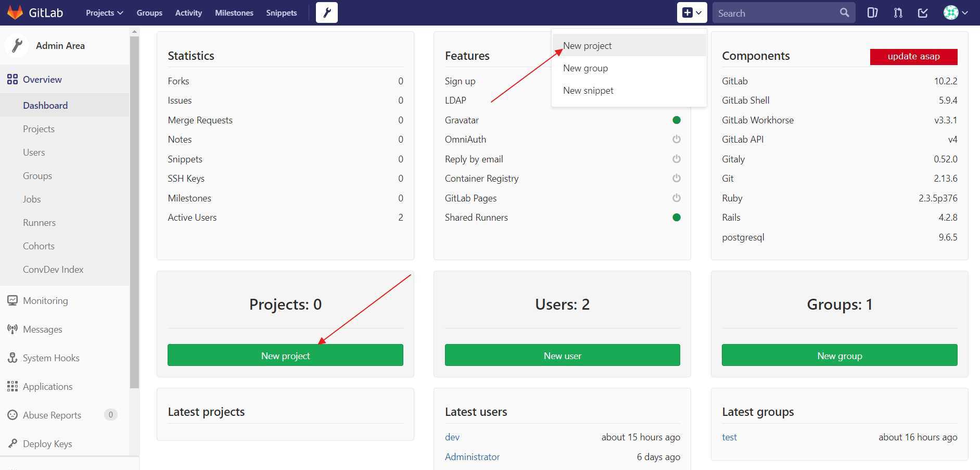Viewport: 980px width, 470px height.
Task: Open the dev user link
Action: (x=452, y=437)
